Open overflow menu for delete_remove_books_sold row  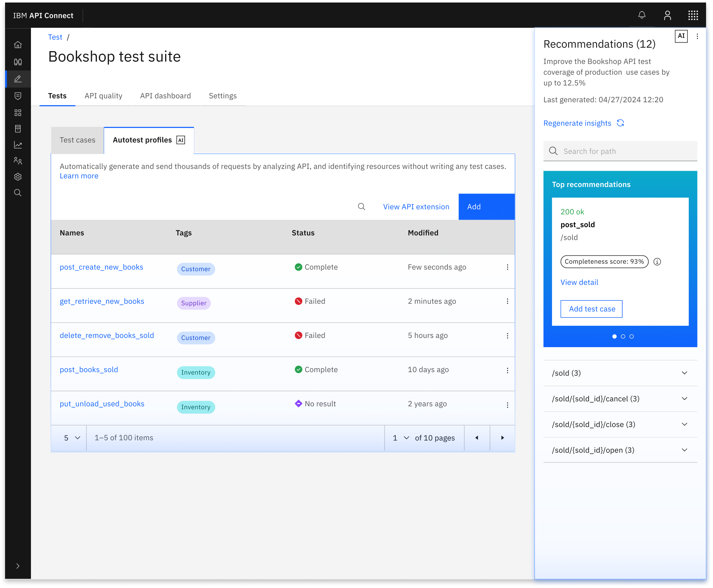point(507,336)
